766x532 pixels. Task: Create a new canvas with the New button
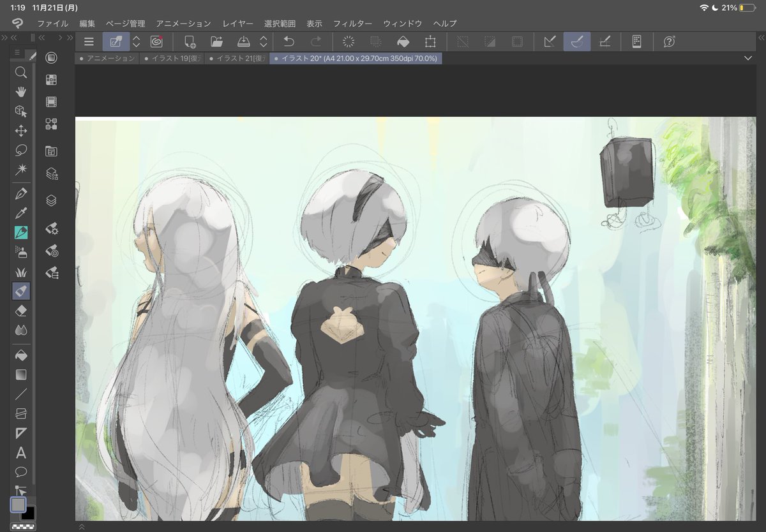coord(190,42)
